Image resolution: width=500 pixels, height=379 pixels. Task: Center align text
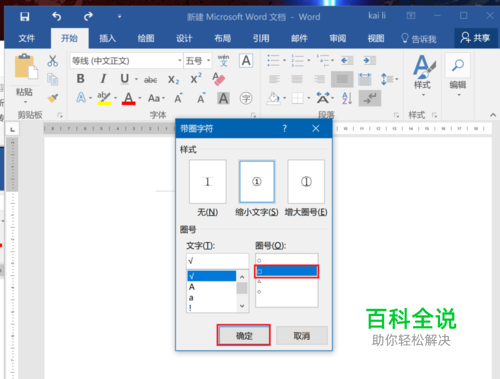[x=297, y=79]
